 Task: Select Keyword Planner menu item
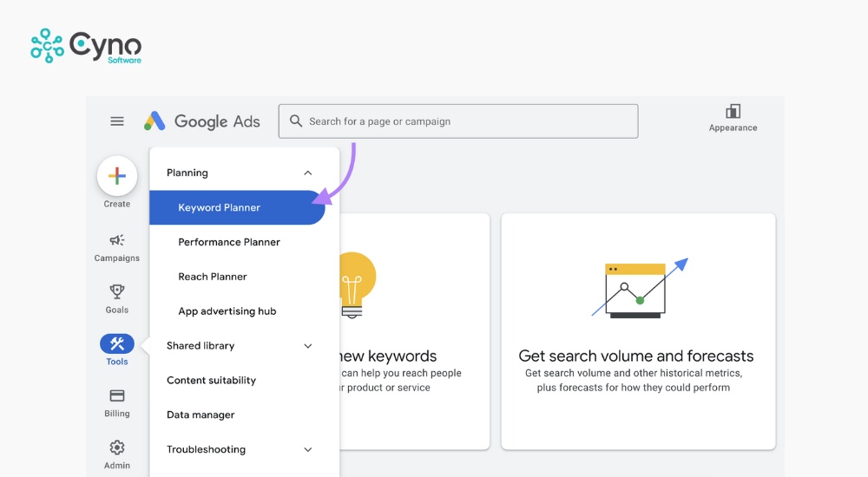pos(220,208)
